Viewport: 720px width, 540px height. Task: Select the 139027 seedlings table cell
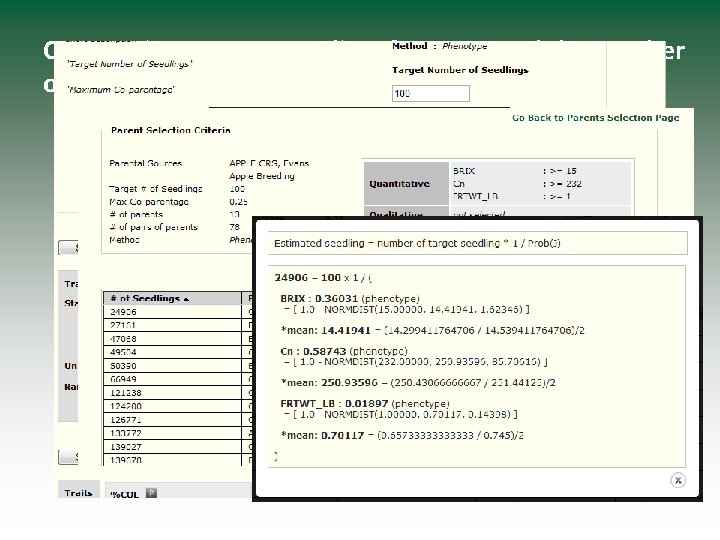pos(173,446)
